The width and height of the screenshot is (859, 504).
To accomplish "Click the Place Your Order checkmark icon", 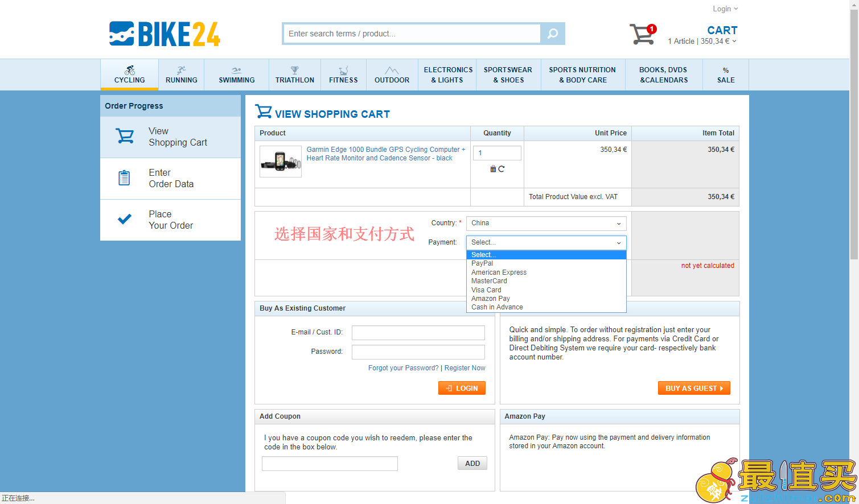I will point(125,219).
